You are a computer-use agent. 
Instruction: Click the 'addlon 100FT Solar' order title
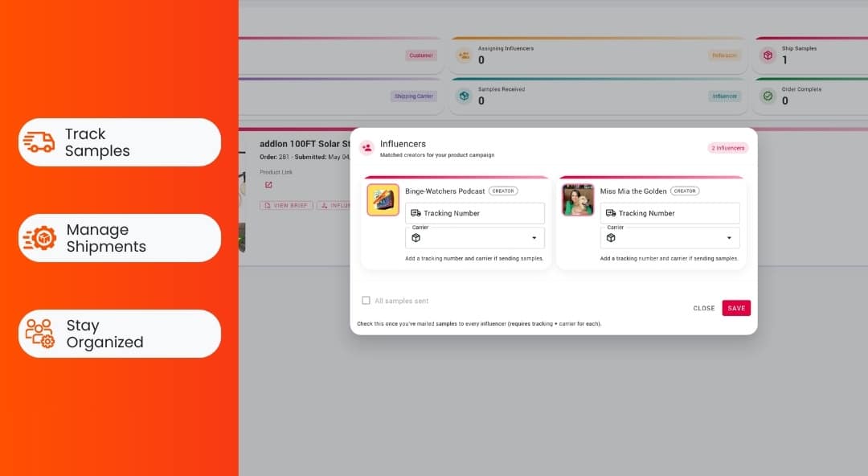(x=305, y=143)
